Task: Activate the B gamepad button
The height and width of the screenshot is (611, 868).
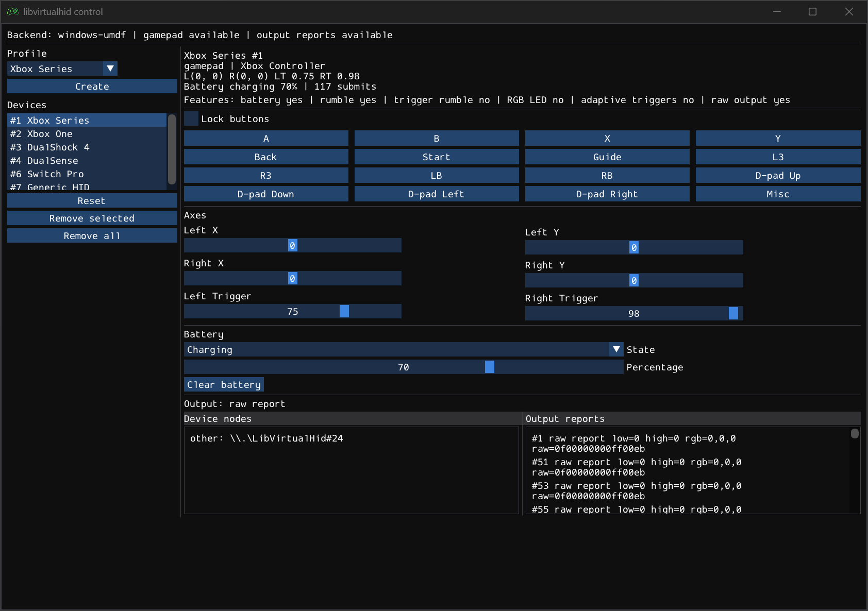Action: coord(437,138)
